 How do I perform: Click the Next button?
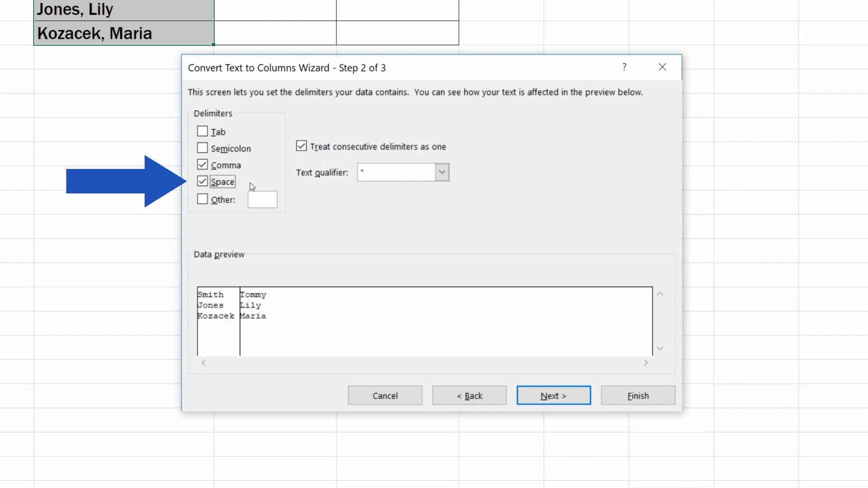pyautogui.click(x=553, y=395)
